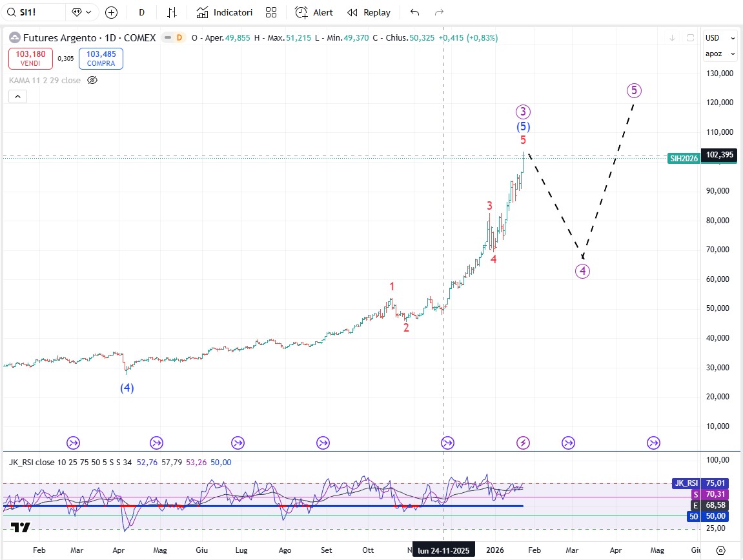Click the VENDI sell button

(x=30, y=59)
